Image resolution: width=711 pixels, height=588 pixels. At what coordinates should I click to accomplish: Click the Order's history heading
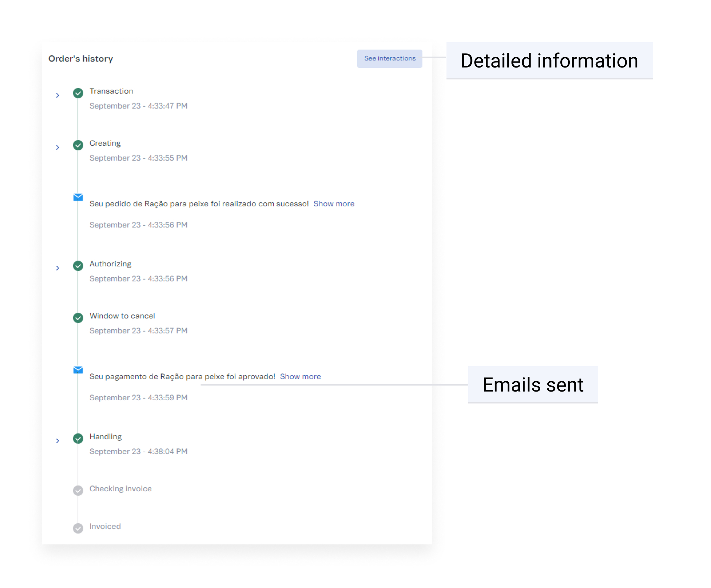tap(81, 59)
